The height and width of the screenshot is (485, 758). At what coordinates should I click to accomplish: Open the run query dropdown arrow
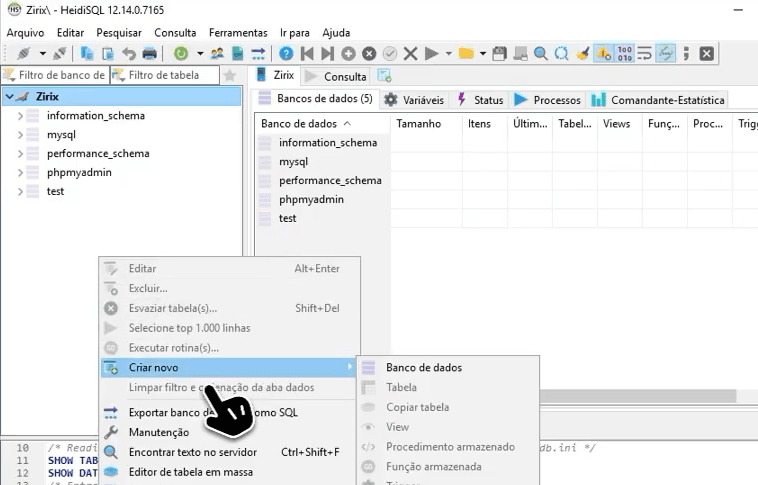(x=449, y=53)
